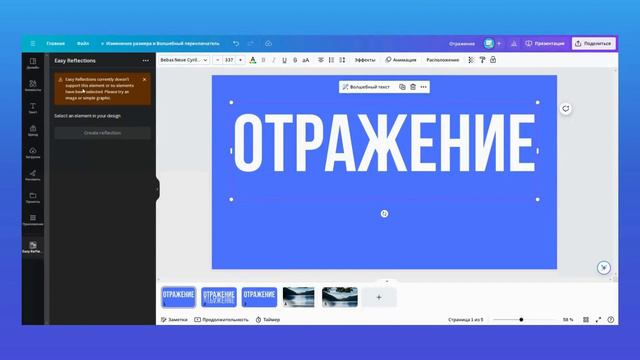
Task: Open the Canva assistant sparkle button
Action: tap(604, 268)
